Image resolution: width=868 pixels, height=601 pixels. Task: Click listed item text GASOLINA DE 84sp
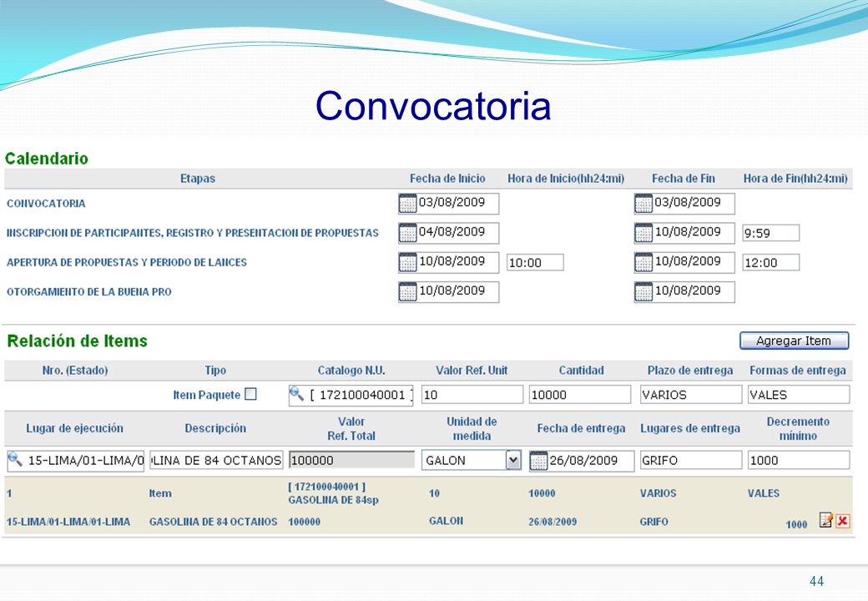pyautogui.click(x=333, y=500)
